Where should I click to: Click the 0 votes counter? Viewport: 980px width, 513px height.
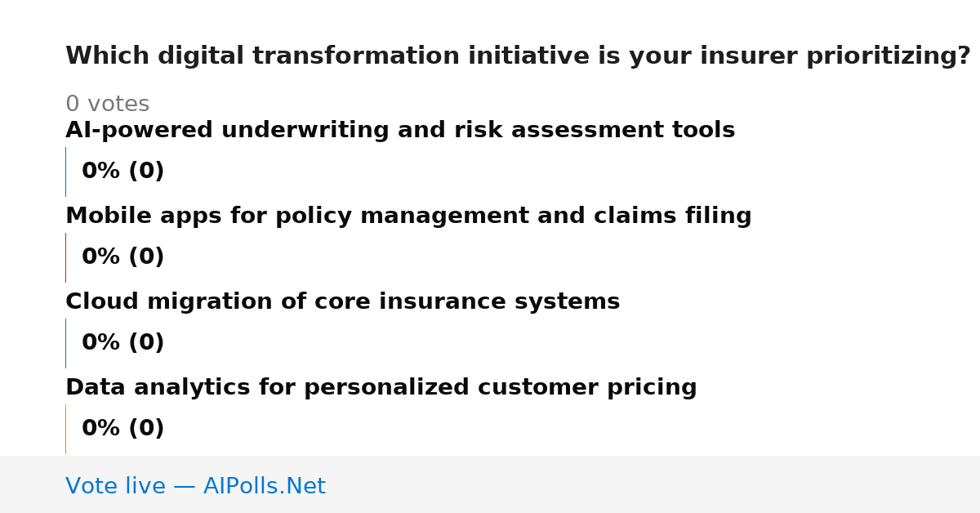pyautogui.click(x=107, y=105)
